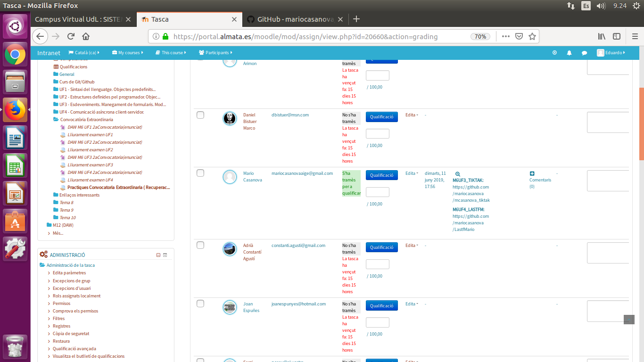Open Català language dropdown
This screenshot has height=362, width=644.
click(84, 53)
